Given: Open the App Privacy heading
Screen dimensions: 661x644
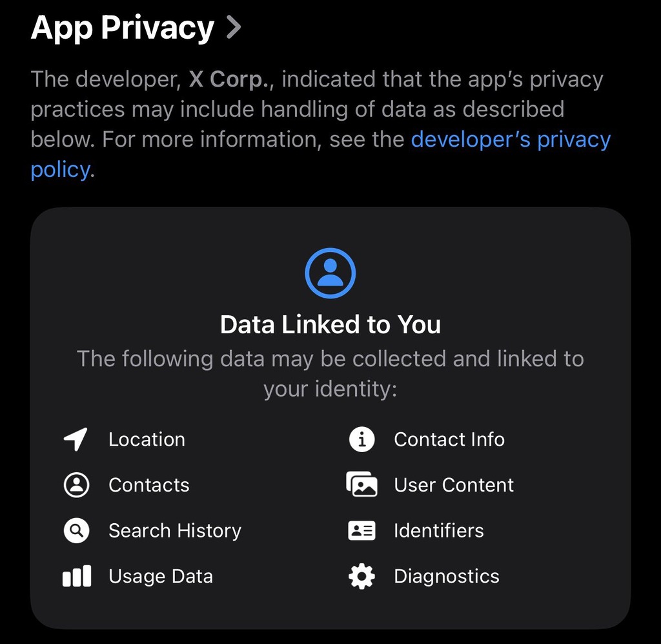Looking at the screenshot, I should coord(123,28).
